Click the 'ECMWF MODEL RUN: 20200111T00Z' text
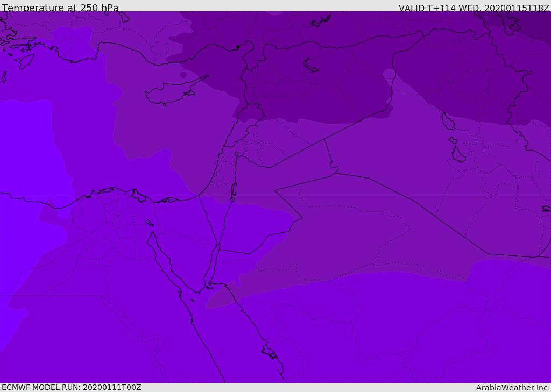 tap(72, 387)
